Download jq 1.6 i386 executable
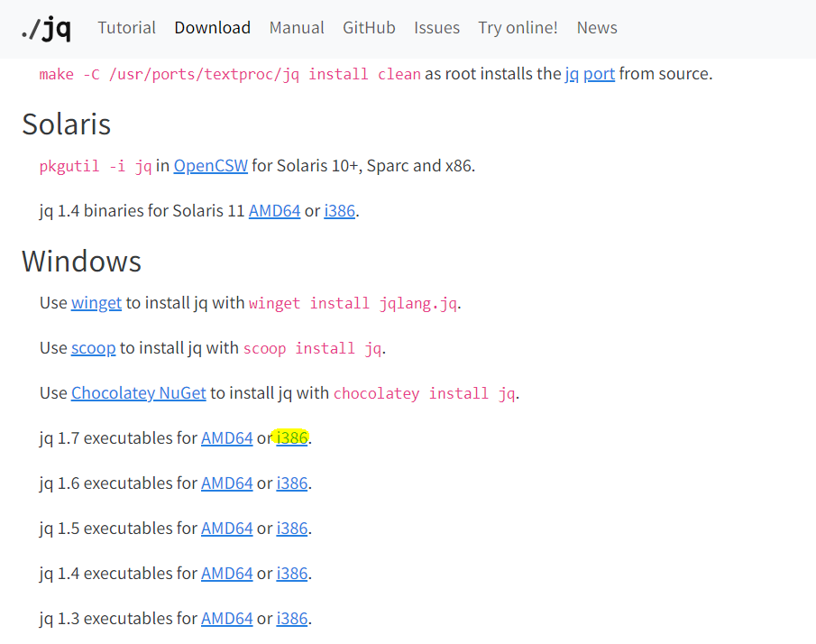816x644 pixels. click(x=292, y=483)
